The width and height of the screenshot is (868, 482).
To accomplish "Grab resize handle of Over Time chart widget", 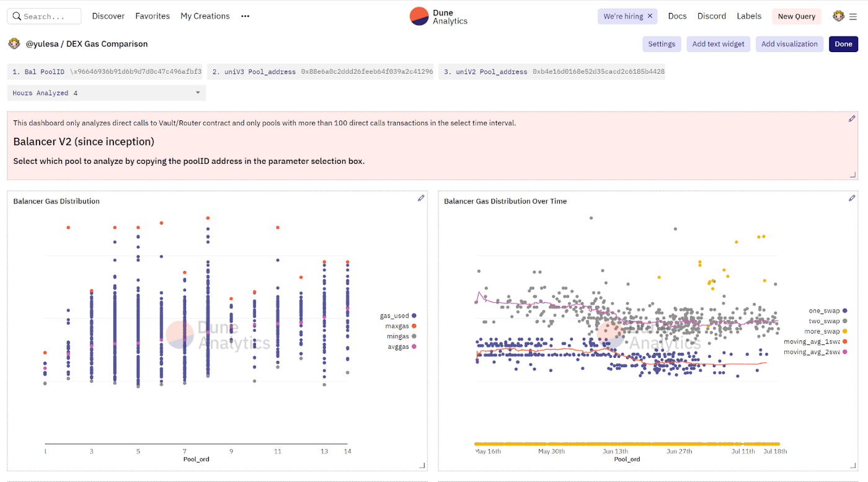I will point(853,466).
